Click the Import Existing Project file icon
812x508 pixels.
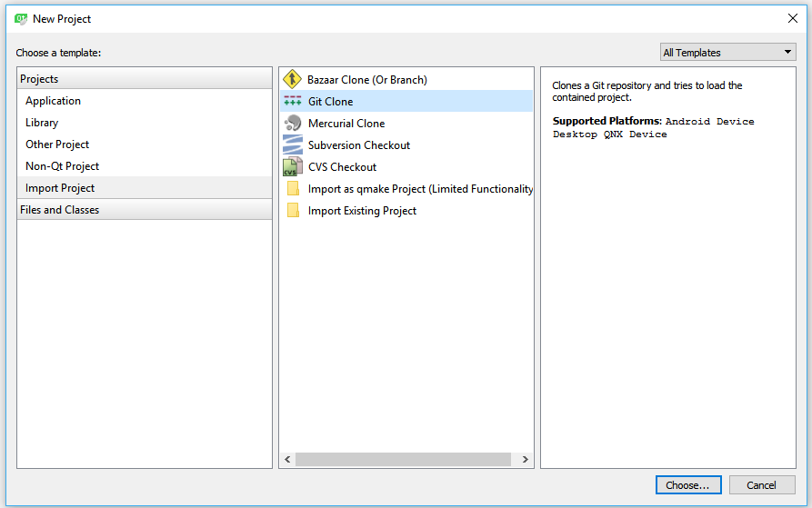[293, 210]
